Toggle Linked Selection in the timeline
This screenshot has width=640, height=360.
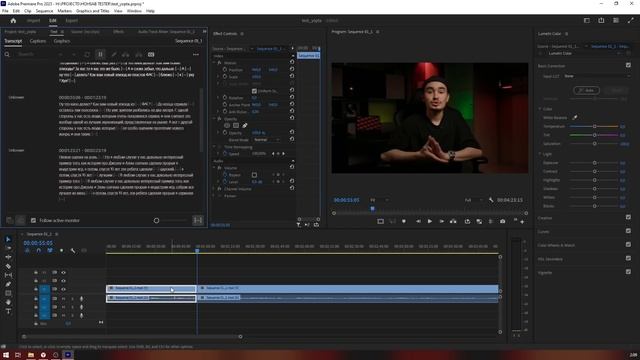click(x=50, y=251)
